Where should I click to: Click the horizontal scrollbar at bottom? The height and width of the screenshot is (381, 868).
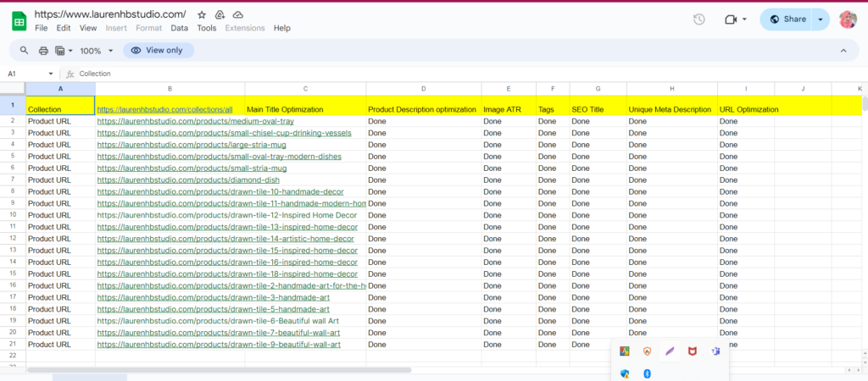[x=219, y=370]
